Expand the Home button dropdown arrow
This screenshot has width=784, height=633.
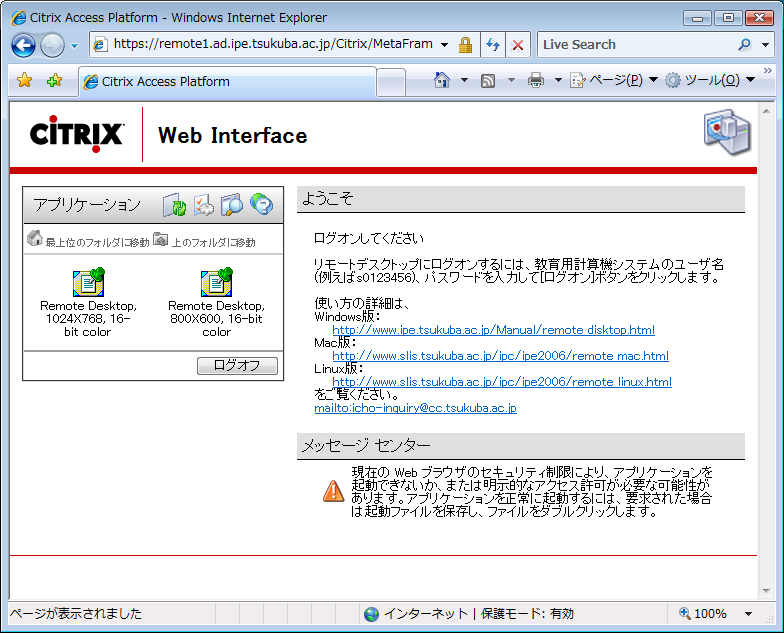(x=464, y=80)
